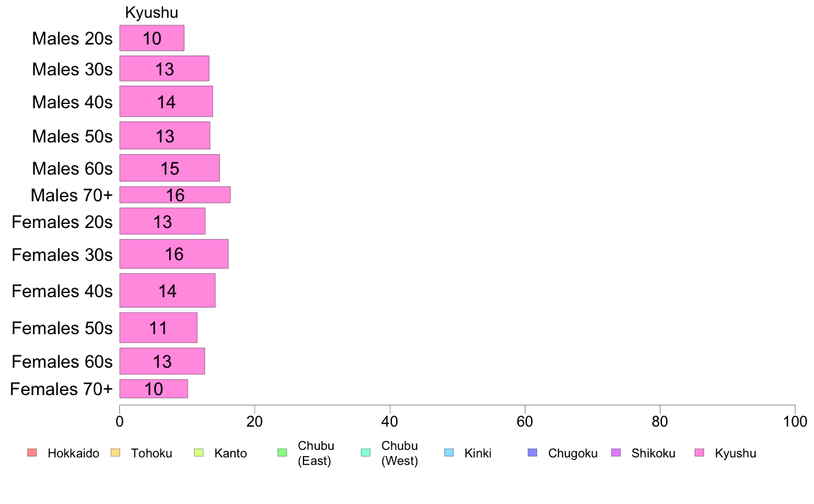
Task: Click the Chubu (East) green legend swatch
Action: 282,453
